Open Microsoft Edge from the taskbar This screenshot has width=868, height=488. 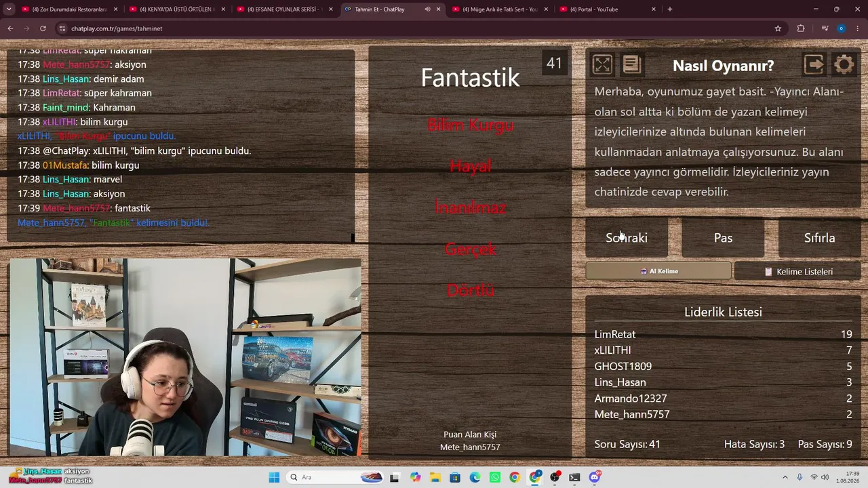(475, 477)
